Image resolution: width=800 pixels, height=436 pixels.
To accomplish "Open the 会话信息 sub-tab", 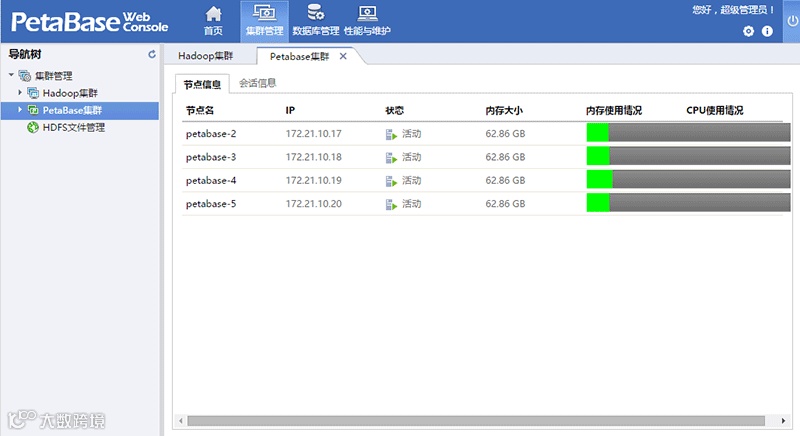I will pos(258,83).
